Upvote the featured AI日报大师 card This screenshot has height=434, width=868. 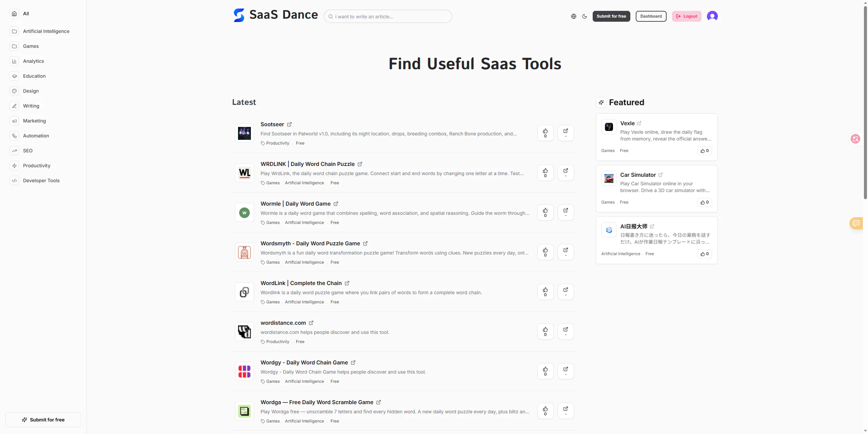pyautogui.click(x=705, y=254)
